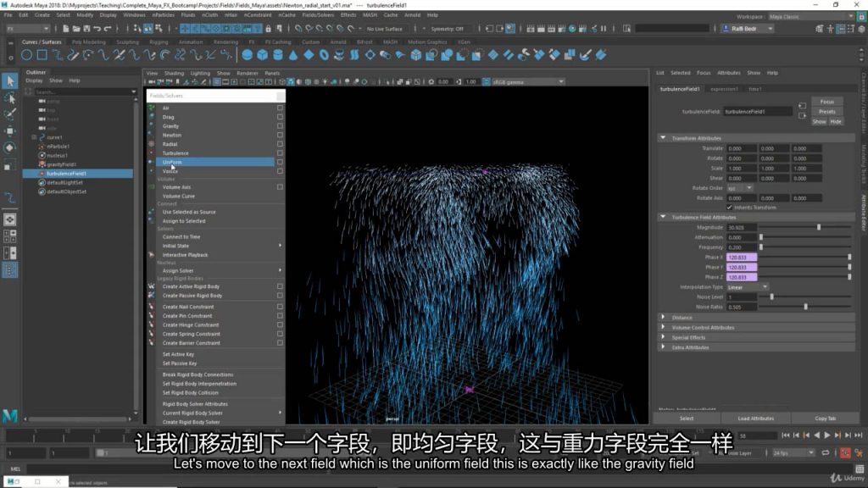Switch to the Rigging shelf tab
The height and width of the screenshot is (488, 868).
coord(159,42)
